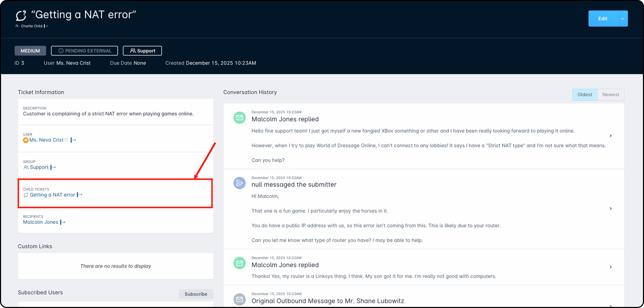Click the ticket icon in the Child Tickets row

[26, 195]
